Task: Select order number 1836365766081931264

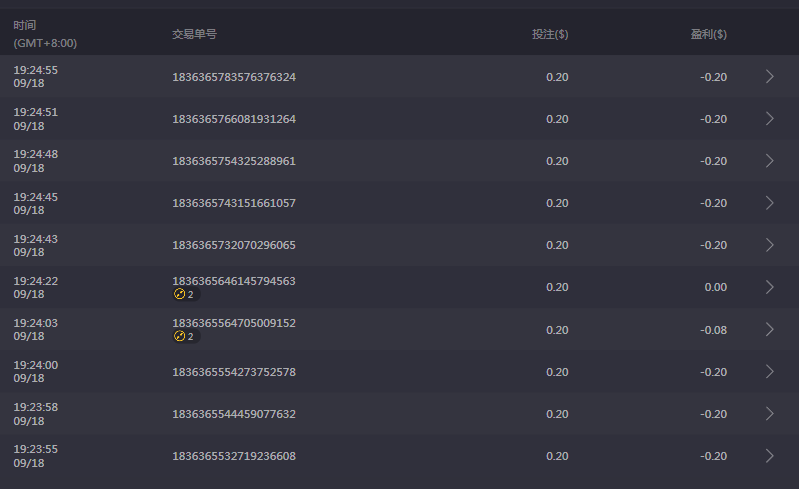Action: (234, 119)
